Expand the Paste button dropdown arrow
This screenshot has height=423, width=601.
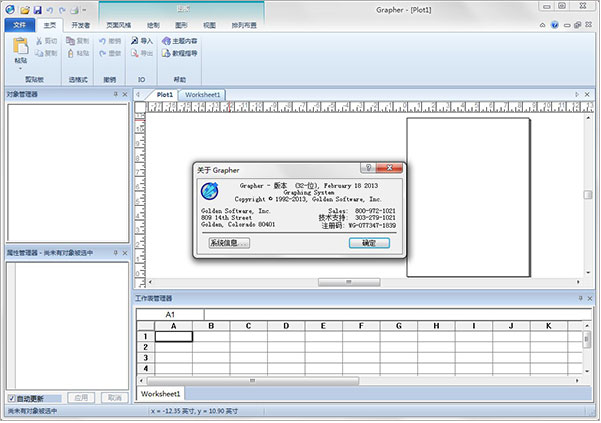click(x=20, y=69)
